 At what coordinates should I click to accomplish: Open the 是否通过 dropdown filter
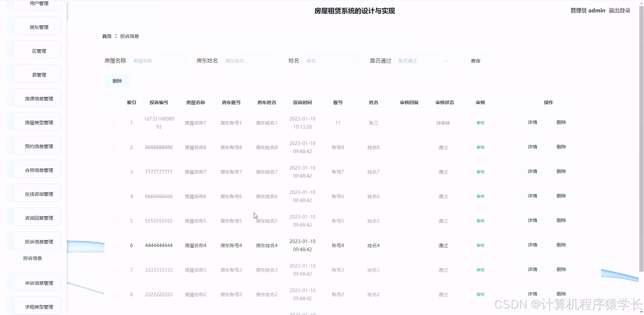[x=422, y=61]
